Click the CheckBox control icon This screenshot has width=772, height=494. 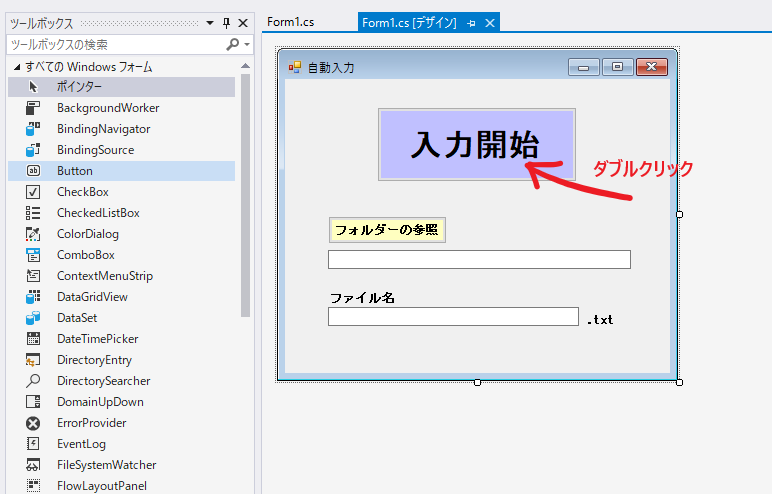tap(33, 192)
